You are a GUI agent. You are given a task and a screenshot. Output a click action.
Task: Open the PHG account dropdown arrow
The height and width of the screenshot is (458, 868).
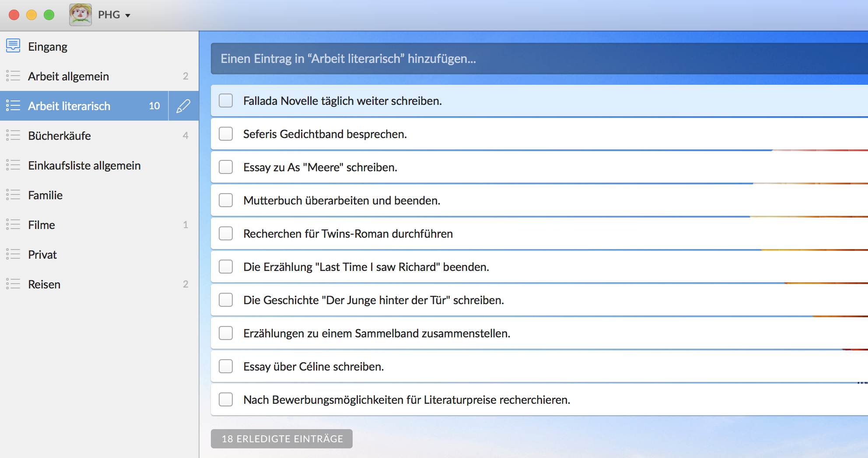pos(128,16)
